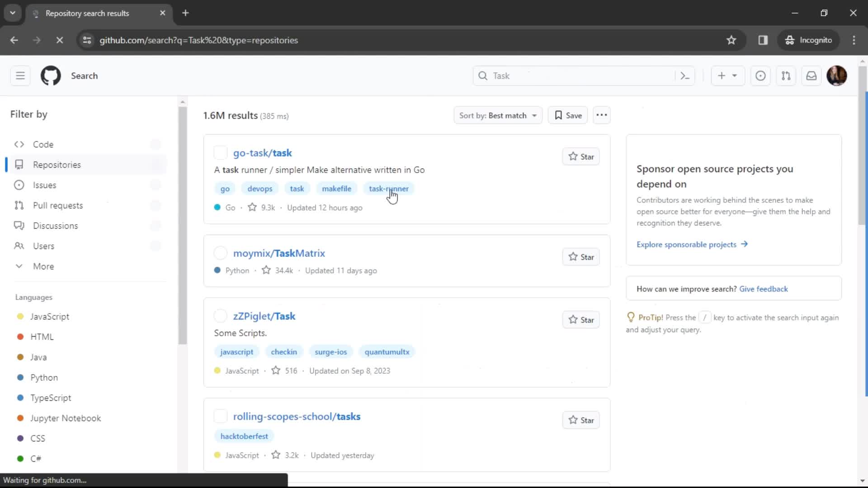
Task: Click the bookmark/save search star icon
Action: (x=558, y=115)
